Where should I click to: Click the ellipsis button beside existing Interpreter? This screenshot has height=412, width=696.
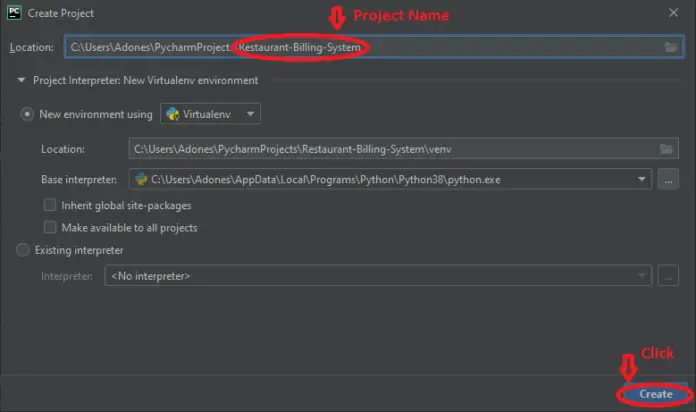(x=668, y=276)
